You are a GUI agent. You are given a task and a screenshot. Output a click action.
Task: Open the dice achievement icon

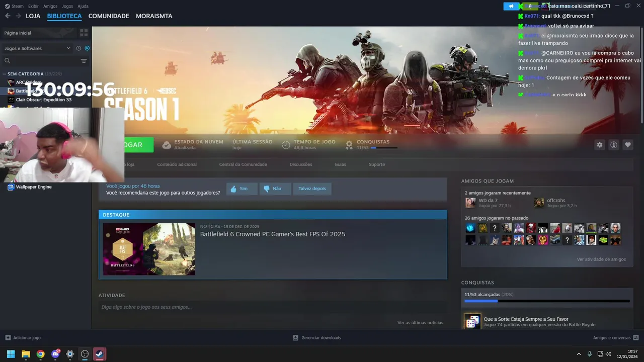(x=472, y=322)
